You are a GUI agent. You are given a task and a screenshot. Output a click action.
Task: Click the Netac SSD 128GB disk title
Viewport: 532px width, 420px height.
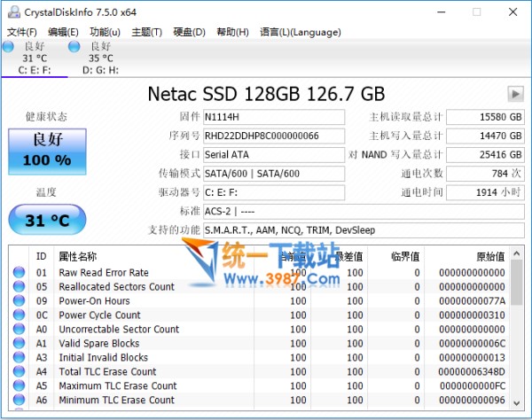(x=266, y=94)
